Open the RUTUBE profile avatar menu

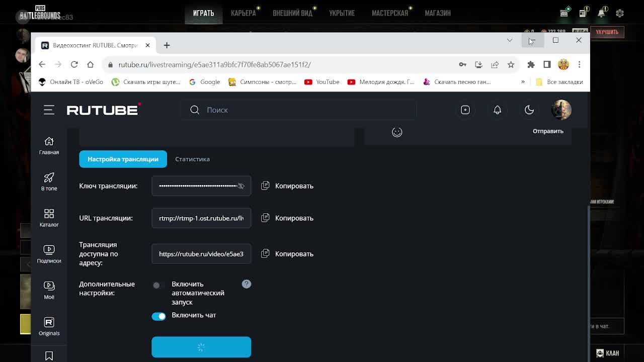(561, 110)
